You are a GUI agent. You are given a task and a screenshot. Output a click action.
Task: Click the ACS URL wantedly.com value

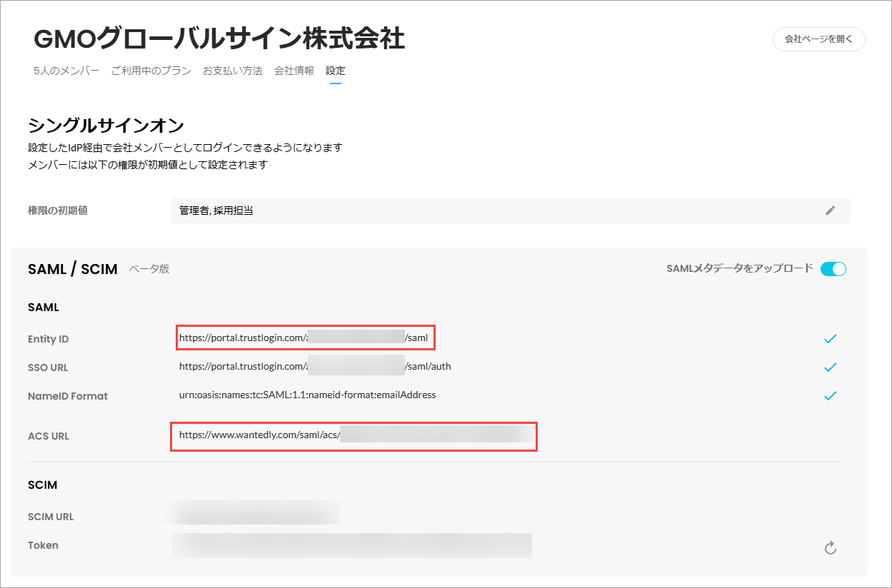click(354, 436)
